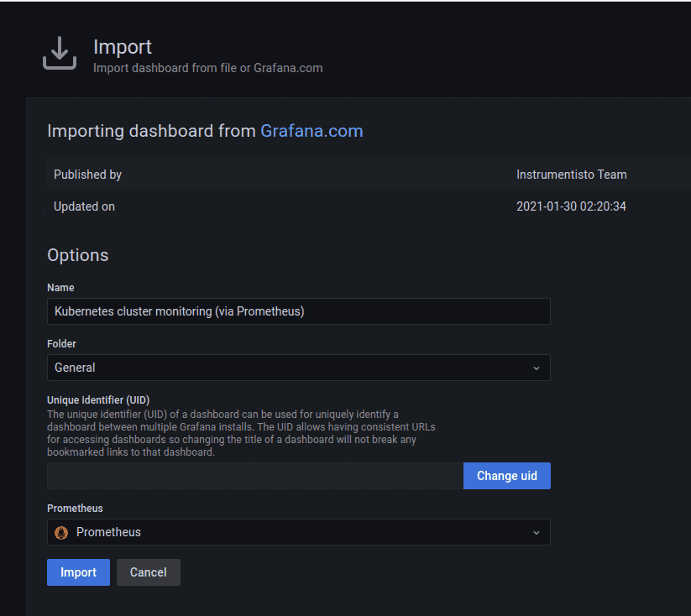The image size is (691, 616).
Task: Click the Import download icon in header
Action: click(x=59, y=53)
